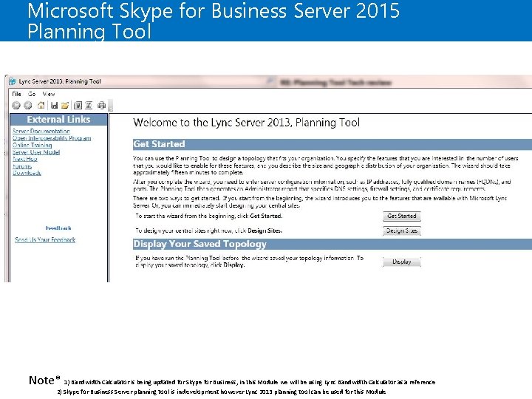Follow the Open Interoperability Program link
Viewport: 532px width, 399px height.
pos(52,138)
